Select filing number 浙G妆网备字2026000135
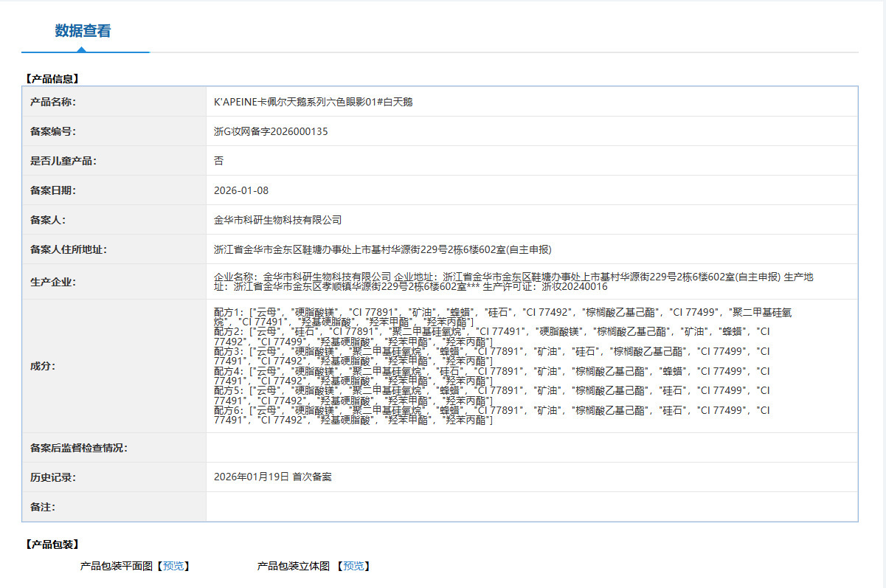886x588 pixels. coord(271,131)
